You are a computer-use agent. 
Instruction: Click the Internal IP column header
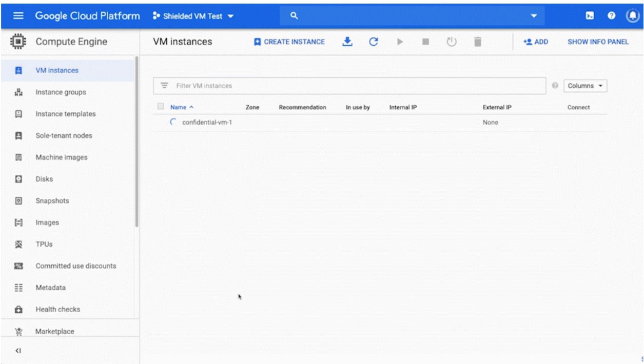403,108
